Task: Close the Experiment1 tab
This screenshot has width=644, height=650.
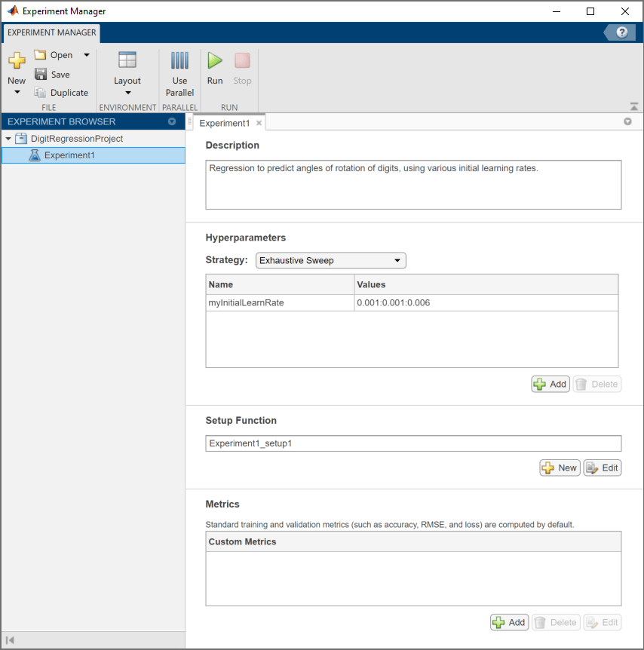Action: (x=259, y=123)
